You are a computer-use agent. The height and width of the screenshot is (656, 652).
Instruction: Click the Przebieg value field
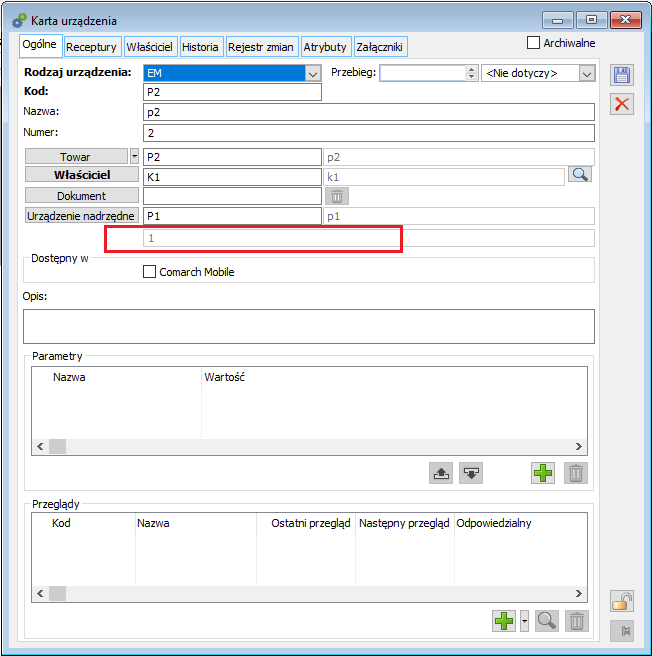423,73
